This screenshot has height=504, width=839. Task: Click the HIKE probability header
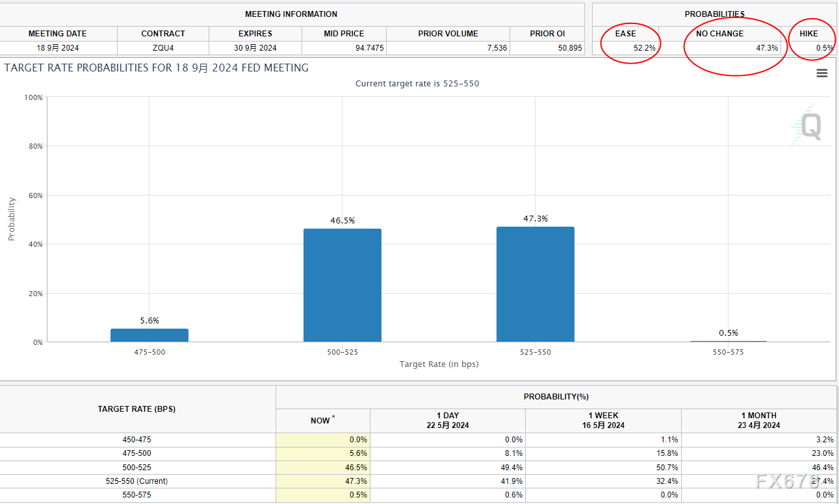click(808, 34)
